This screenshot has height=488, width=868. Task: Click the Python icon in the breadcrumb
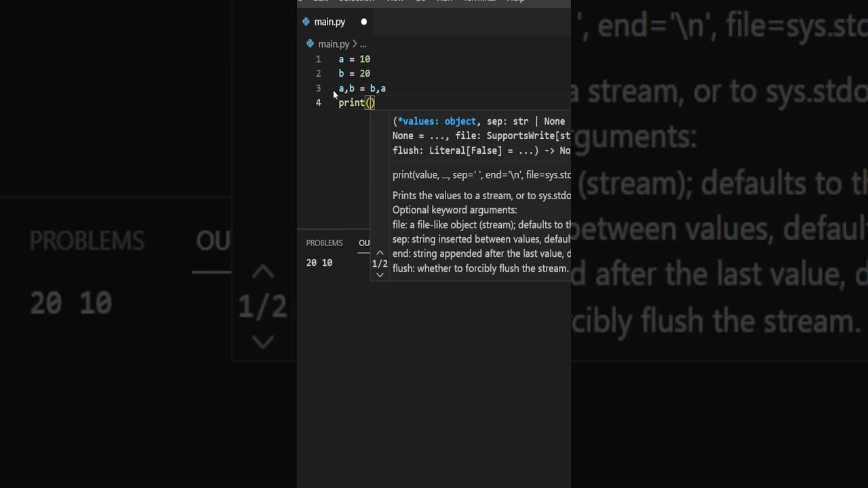311,44
